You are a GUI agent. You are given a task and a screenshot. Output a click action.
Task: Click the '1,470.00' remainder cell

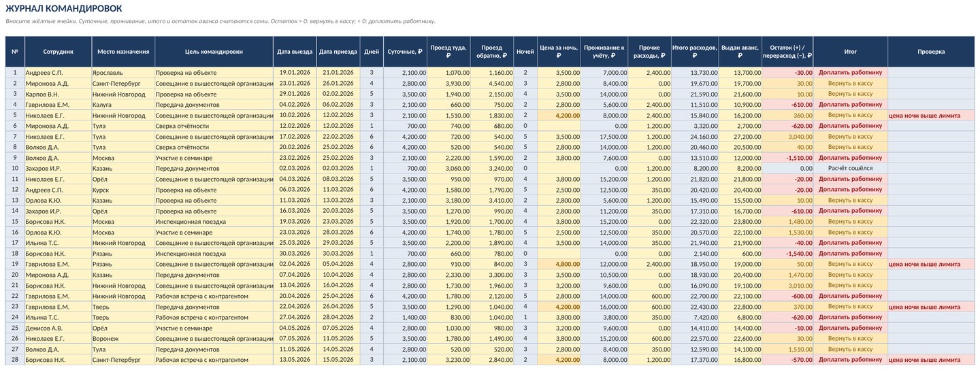tap(787, 274)
